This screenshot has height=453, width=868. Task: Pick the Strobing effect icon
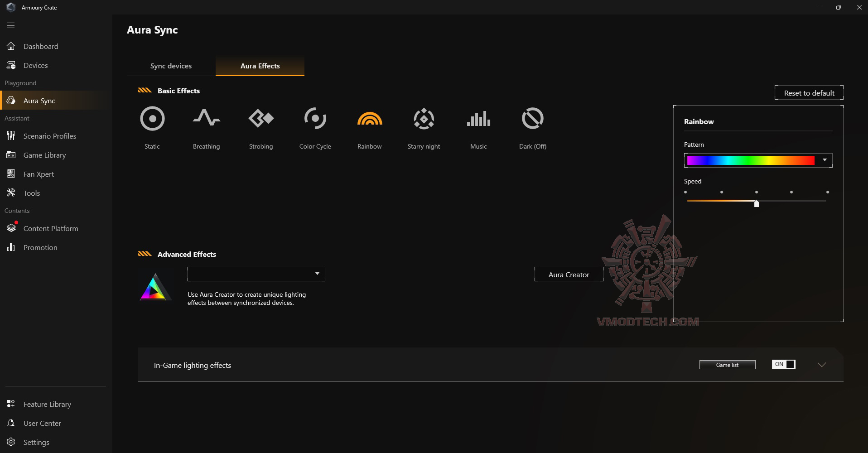pos(261,119)
